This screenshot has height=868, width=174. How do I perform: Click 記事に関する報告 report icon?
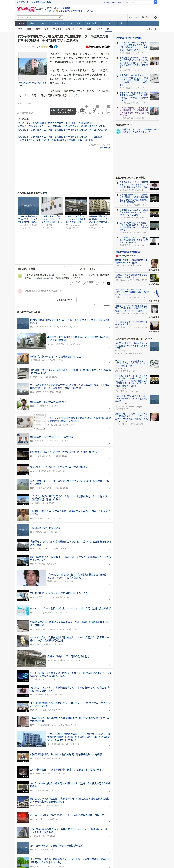coord(26,113)
